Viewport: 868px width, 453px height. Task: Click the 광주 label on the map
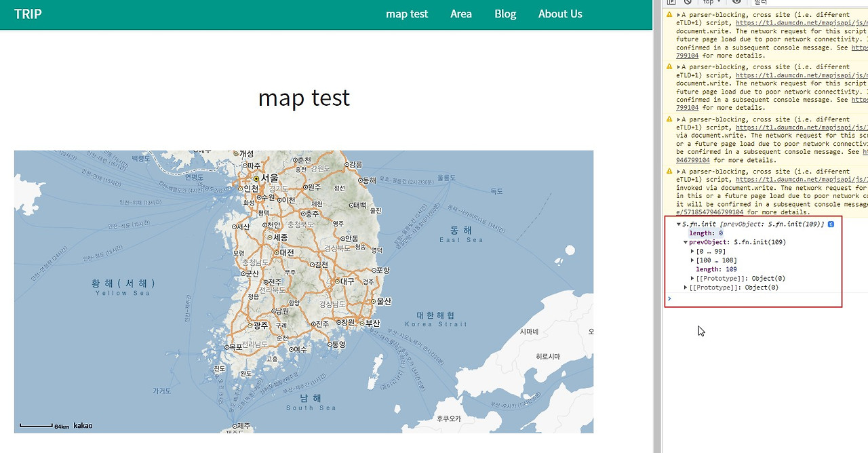(x=260, y=326)
